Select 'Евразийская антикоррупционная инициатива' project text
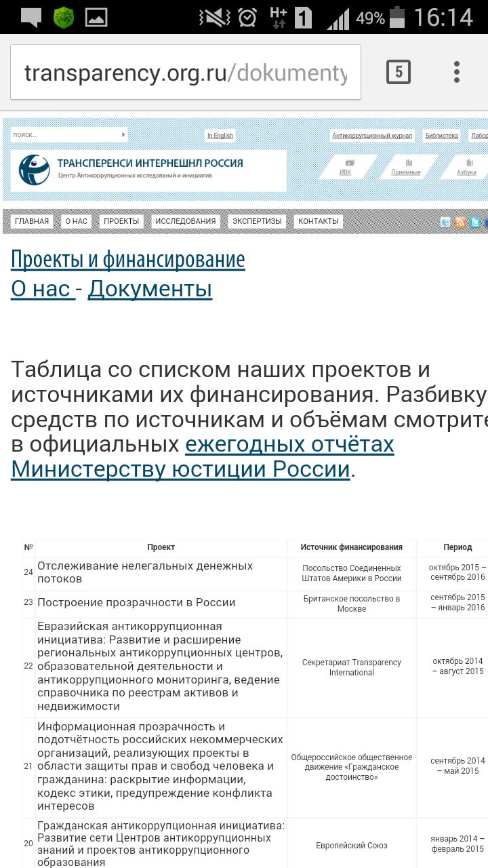Screen dimensions: 488x868 tap(160, 666)
